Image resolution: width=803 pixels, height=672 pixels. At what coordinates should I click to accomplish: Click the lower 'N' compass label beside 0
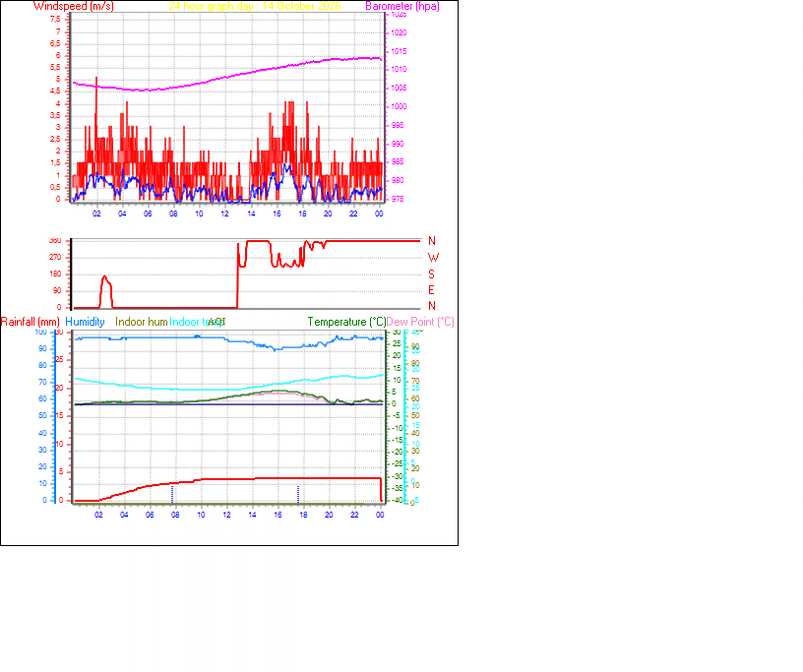point(432,306)
